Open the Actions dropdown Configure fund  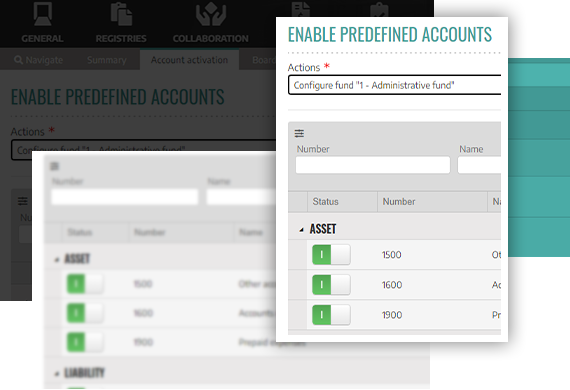[394, 85]
